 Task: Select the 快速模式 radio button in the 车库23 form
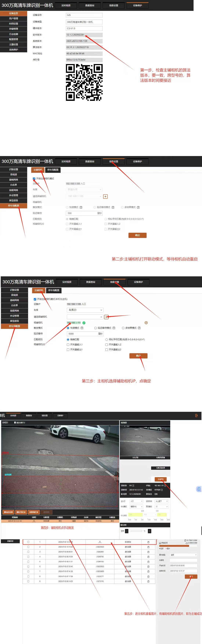click(x=68, y=328)
